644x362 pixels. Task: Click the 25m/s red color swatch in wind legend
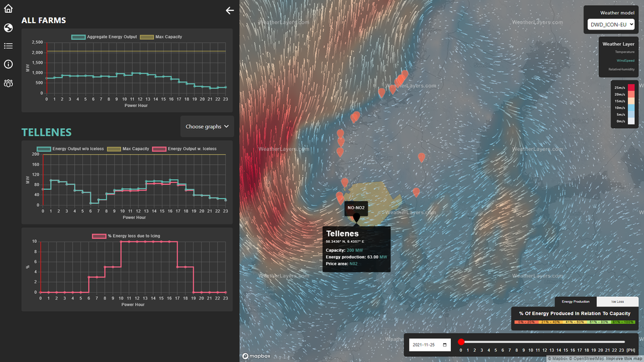point(631,87)
